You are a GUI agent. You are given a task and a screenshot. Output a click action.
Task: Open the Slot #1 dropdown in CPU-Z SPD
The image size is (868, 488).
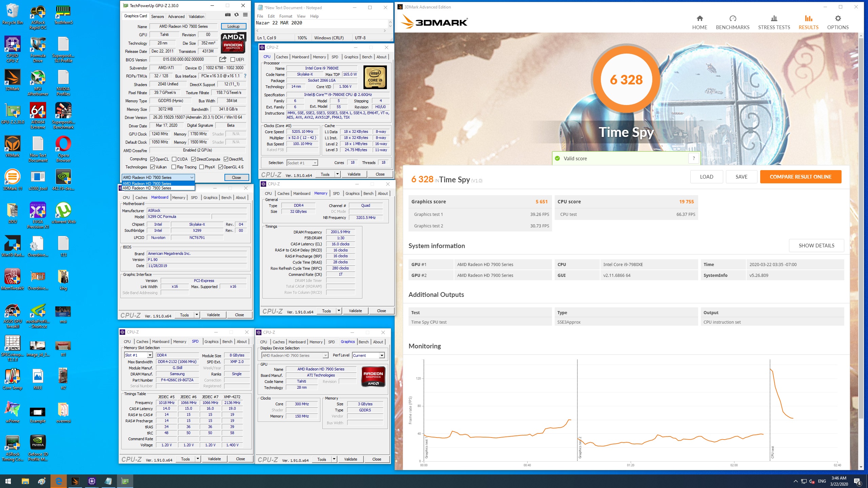[x=138, y=355]
